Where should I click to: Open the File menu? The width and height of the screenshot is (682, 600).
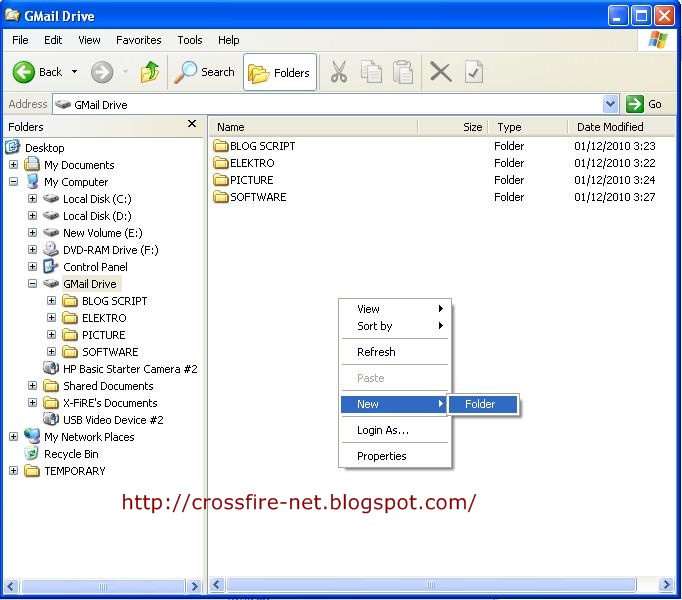coord(20,40)
